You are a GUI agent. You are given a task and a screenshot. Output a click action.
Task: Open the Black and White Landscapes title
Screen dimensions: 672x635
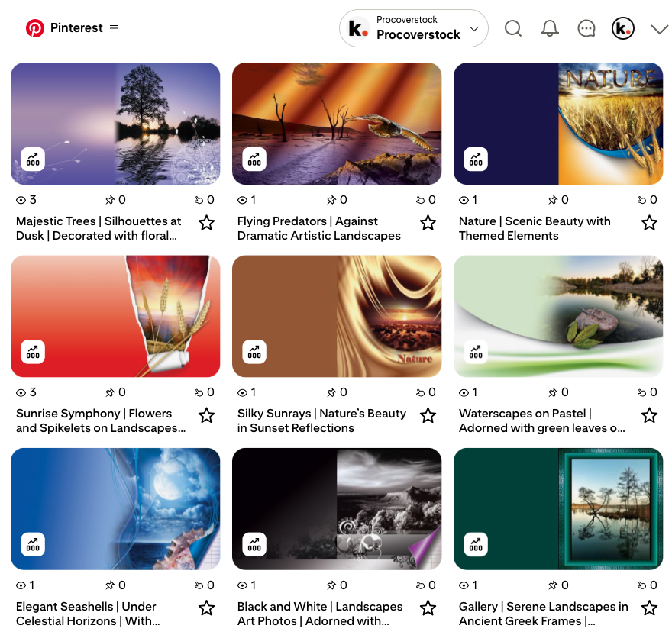click(320, 614)
